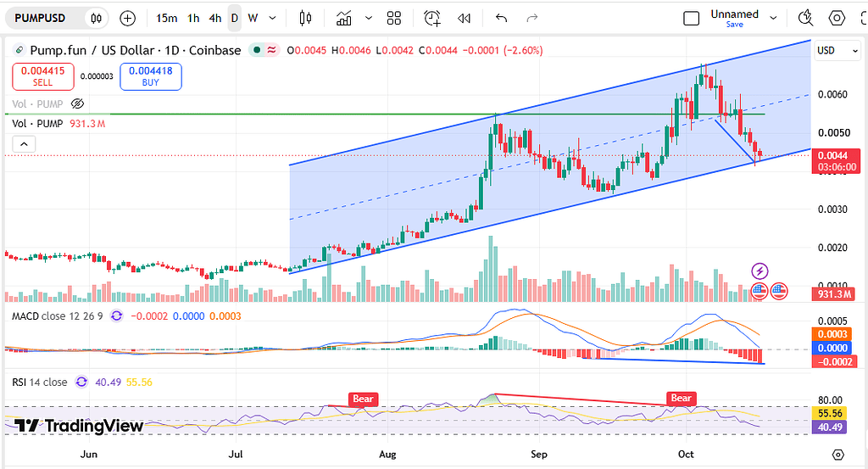Start bar replay mode

coord(464,19)
